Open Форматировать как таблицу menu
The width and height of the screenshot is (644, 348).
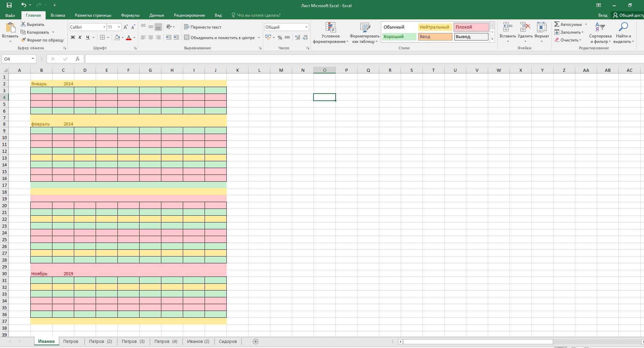pos(365,33)
